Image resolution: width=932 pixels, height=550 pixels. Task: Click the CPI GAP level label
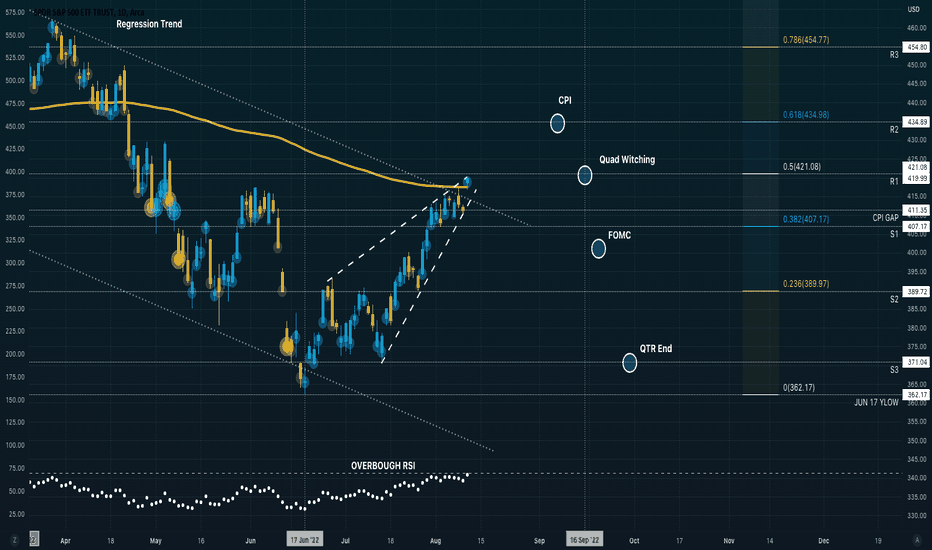pyautogui.click(x=885, y=218)
